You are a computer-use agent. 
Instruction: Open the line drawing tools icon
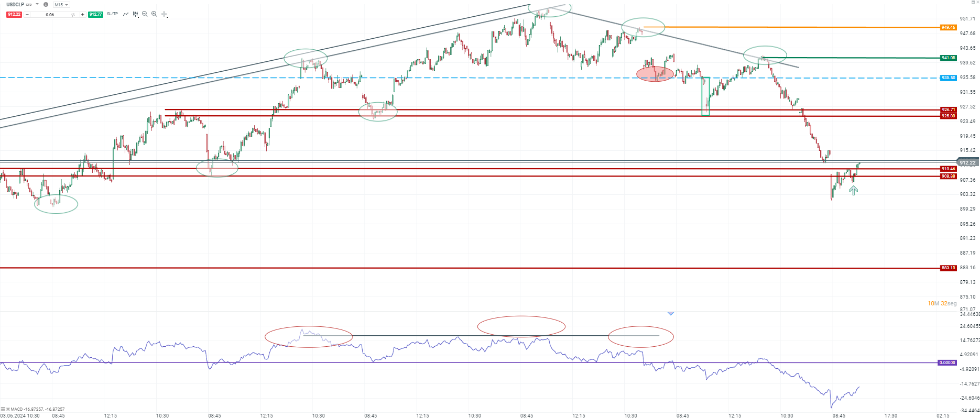point(126,14)
